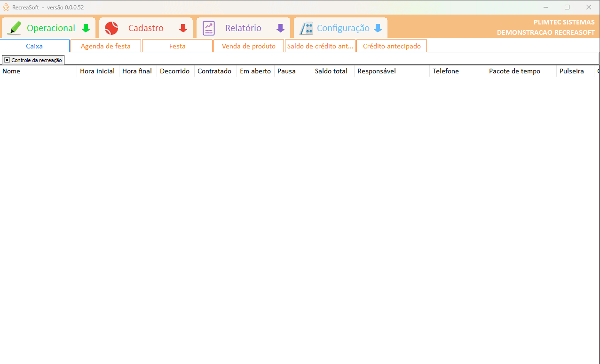Click the blue Configuração panel icon
This screenshot has width=600, height=364.
306,28
